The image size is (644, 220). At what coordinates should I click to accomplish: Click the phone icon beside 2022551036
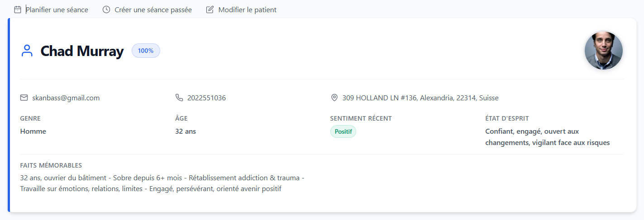click(179, 98)
